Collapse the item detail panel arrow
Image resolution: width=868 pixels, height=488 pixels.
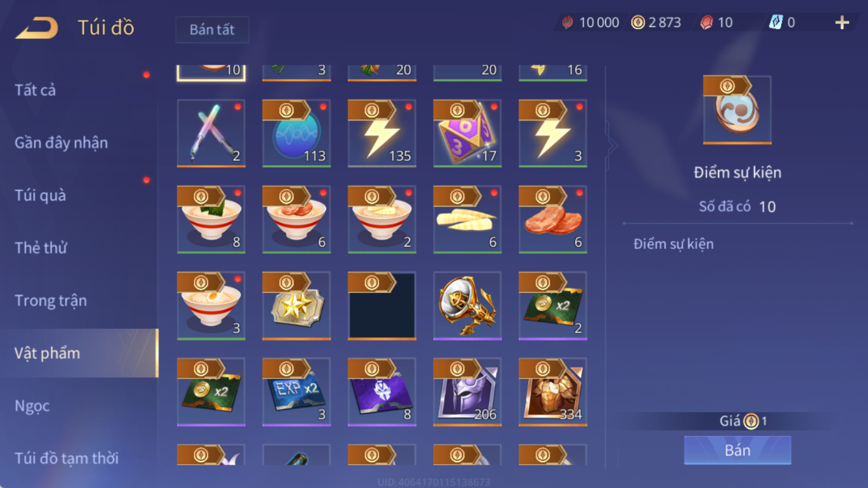(x=611, y=145)
